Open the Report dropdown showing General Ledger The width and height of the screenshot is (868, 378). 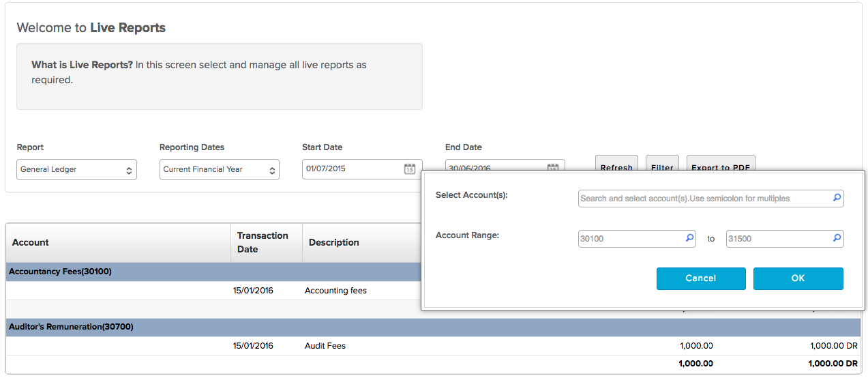(76, 170)
